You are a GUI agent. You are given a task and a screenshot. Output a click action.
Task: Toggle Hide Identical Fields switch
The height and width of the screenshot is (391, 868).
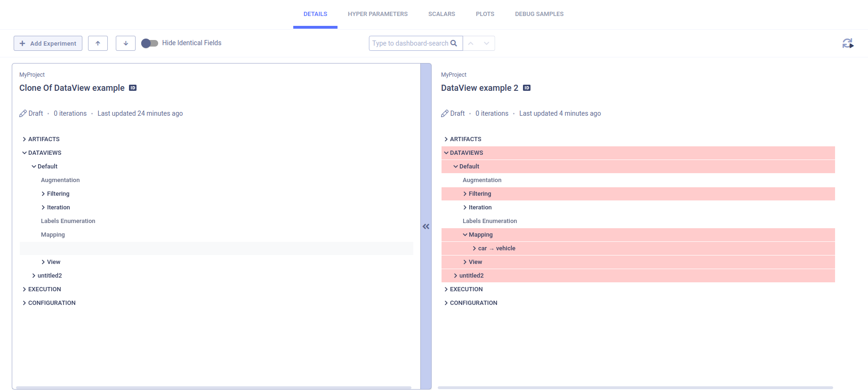point(150,43)
